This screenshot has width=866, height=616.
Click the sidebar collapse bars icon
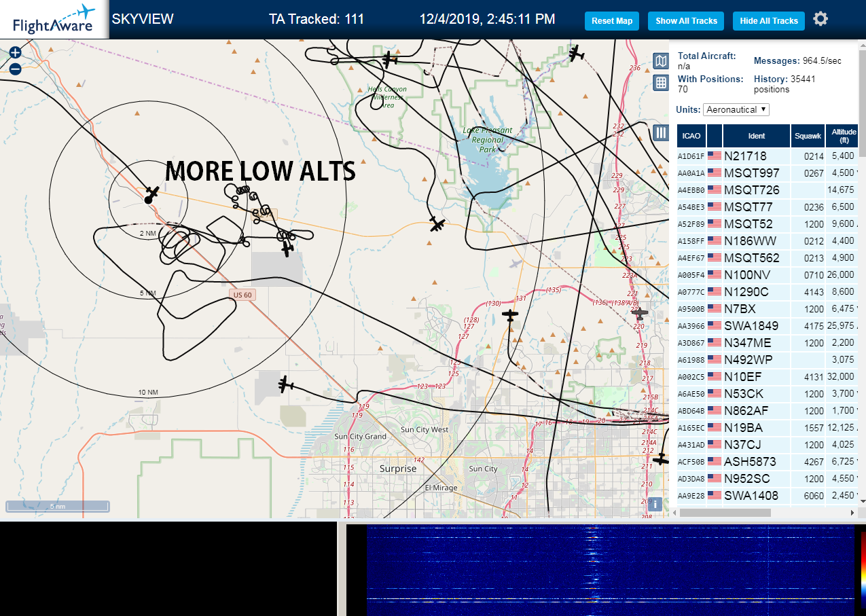point(661,132)
